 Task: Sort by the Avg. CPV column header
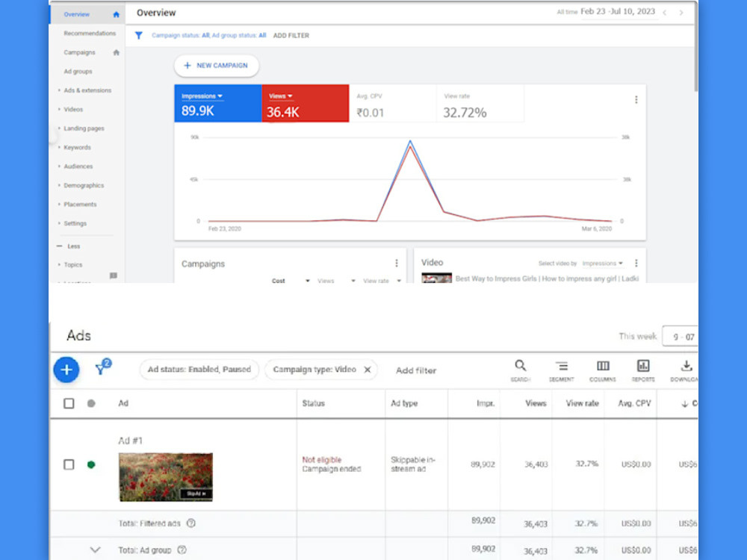pyautogui.click(x=634, y=403)
